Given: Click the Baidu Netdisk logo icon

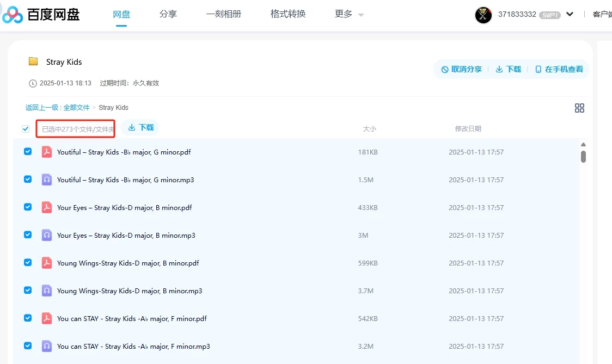Looking at the screenshot, I should coord(12,15).
